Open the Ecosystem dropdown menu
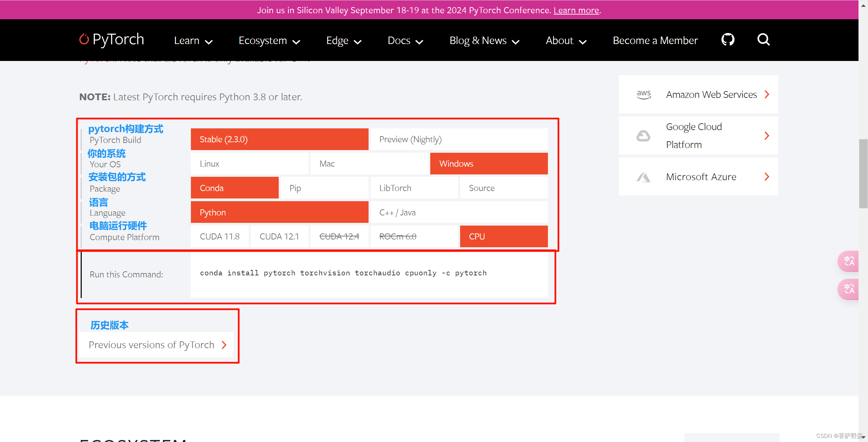This screenshot has width=868, height=442. 269,40
